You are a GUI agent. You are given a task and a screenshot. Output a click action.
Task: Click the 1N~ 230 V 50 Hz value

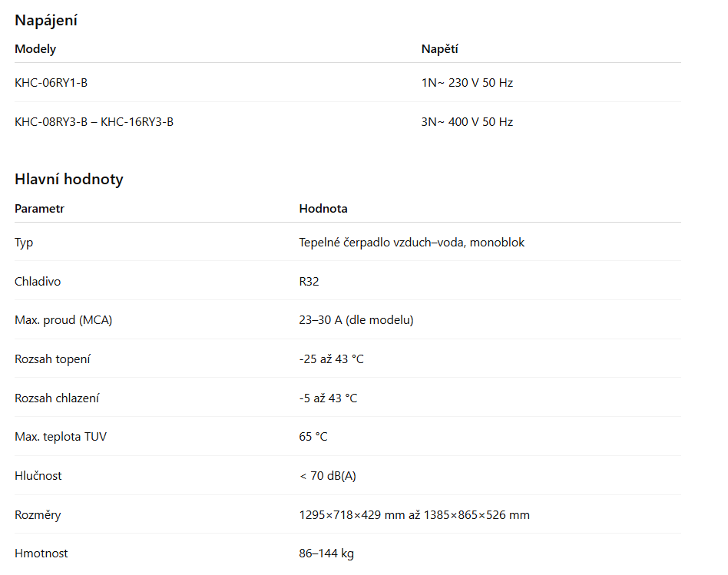tap(467, 82)
